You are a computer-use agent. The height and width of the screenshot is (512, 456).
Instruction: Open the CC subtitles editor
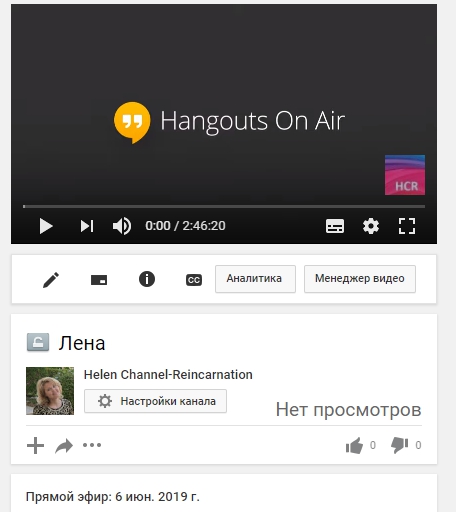194,280
